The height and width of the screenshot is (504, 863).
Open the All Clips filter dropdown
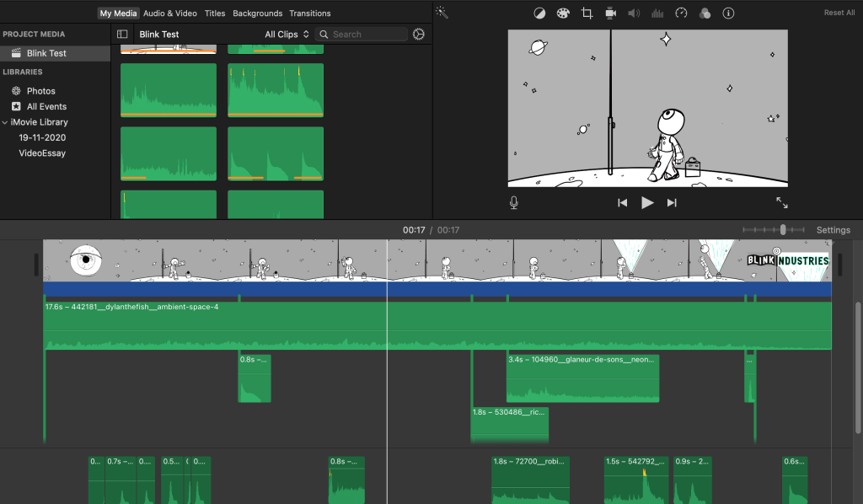[287, 35]
